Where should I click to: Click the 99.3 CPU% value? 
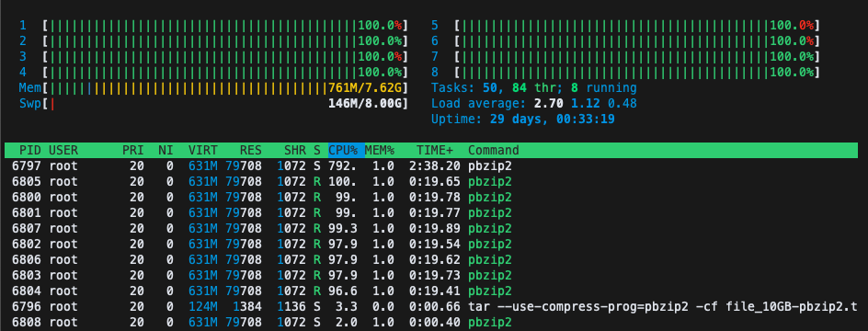pos(342,228)
